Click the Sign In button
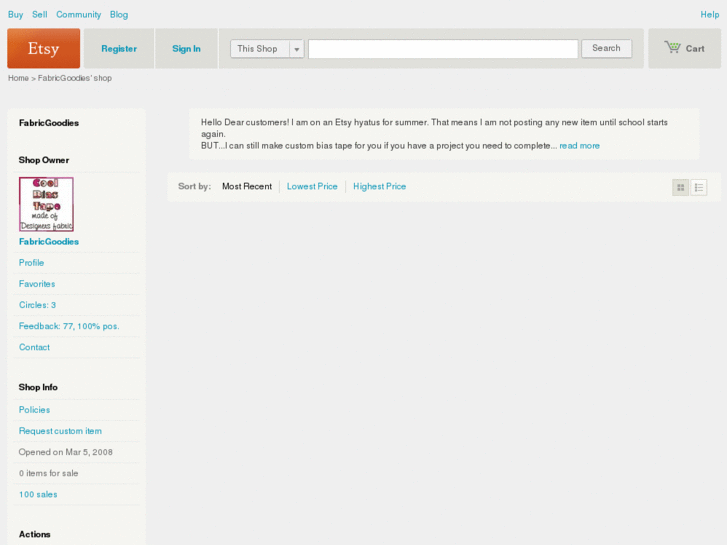The height and width of the screenshot is (545, 727). [186, 48]
